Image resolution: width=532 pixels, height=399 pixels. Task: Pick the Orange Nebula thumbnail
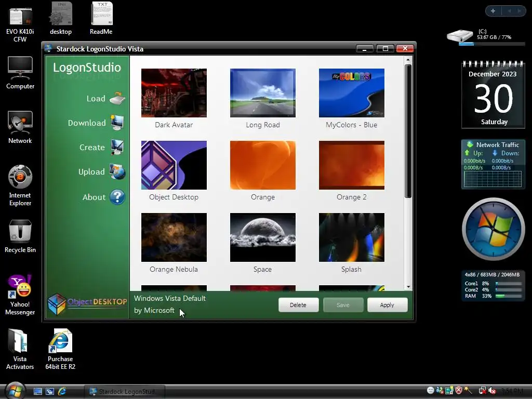coord(174,237)
